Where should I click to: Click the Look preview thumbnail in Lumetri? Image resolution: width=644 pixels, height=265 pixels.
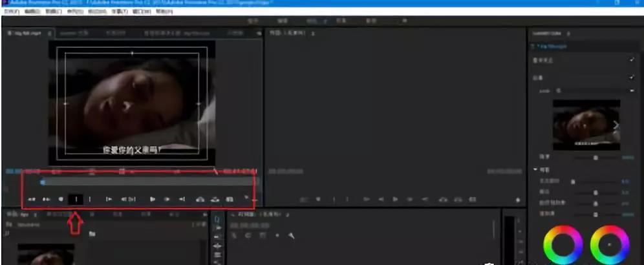coord(586,125)
